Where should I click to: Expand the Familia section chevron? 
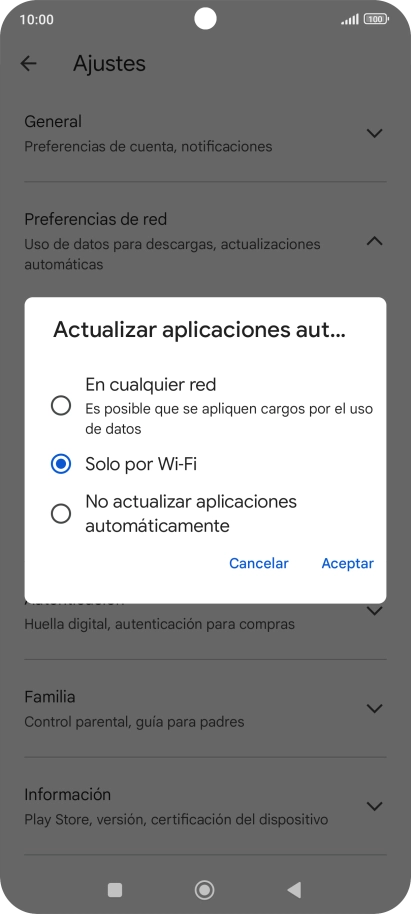[374, 708]
